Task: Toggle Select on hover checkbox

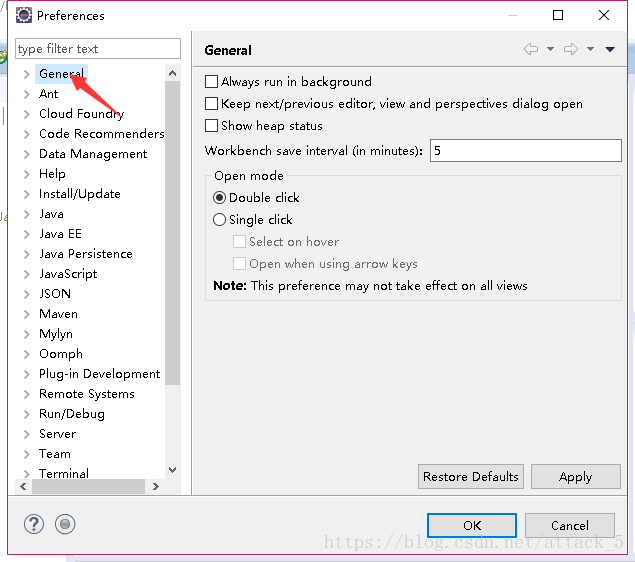Action: pos(239,242)
